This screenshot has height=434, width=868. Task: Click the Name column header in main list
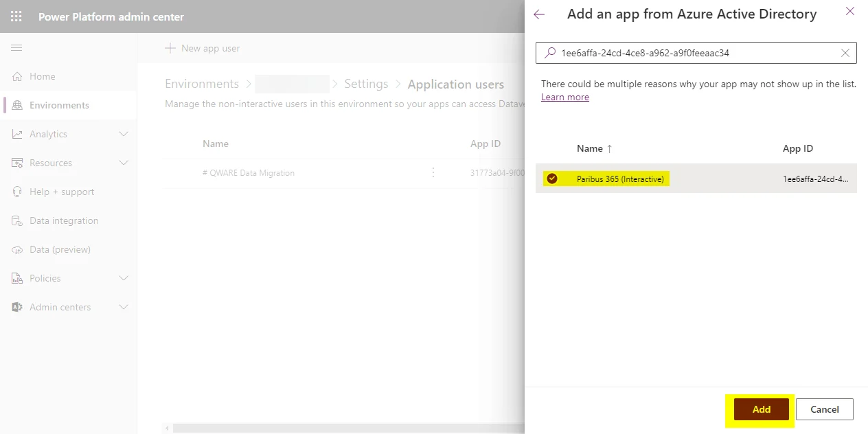tap(216, 144)
